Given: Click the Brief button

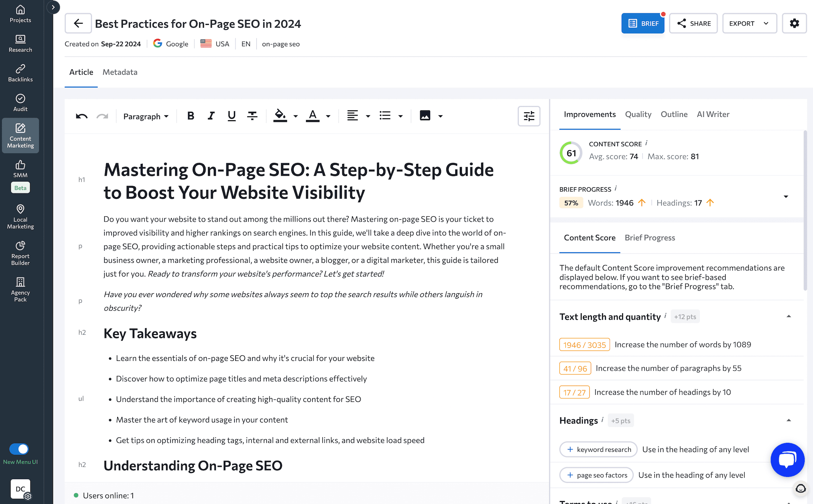Looking at the screenshot, I should point(643,23).
